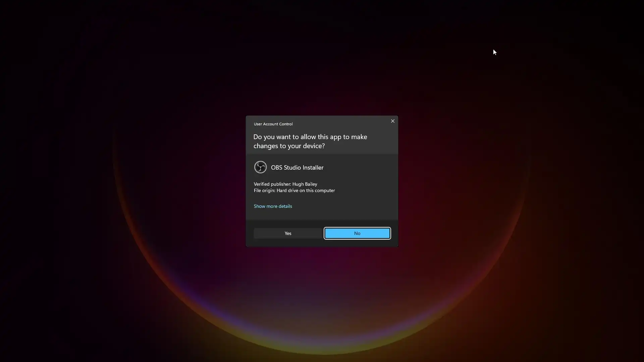Click the word 'computer' in File origin line

click(325, 190)
